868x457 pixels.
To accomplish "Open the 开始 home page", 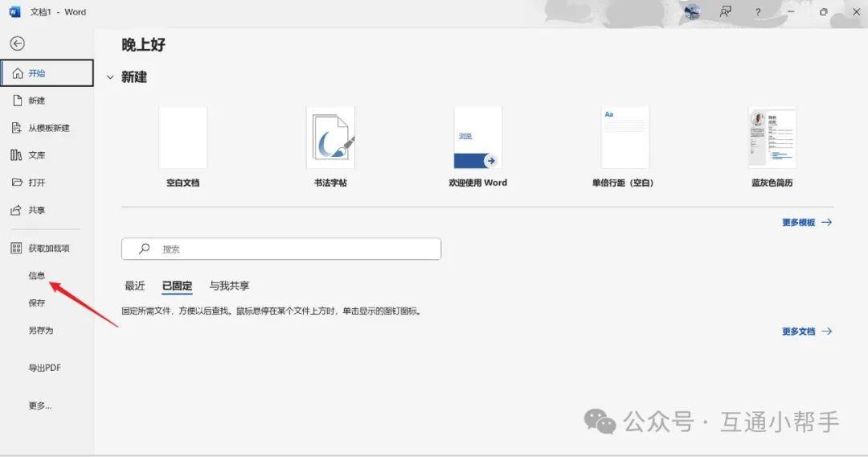I will pos(47,73).
